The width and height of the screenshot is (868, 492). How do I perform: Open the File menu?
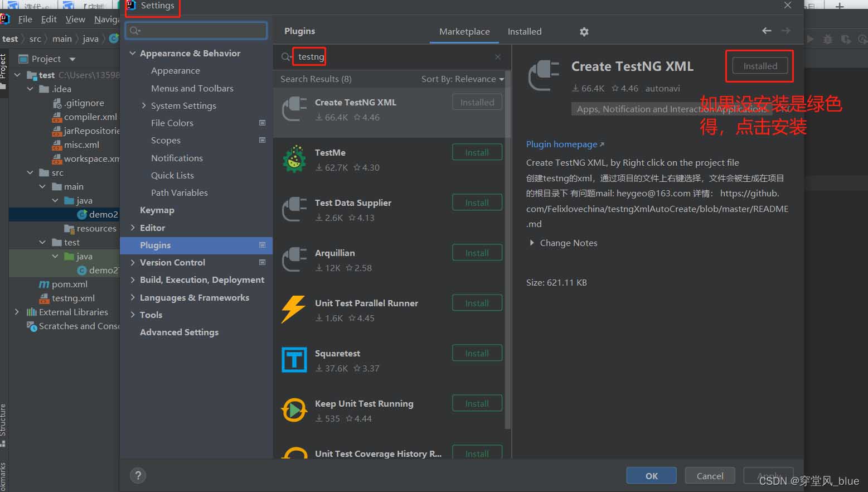pos(25,19)
